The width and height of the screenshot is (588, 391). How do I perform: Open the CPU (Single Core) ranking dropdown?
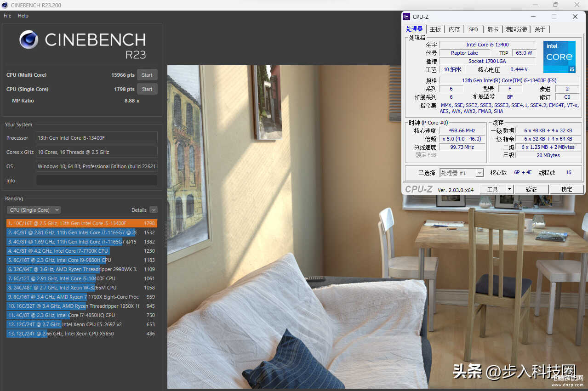(x=34, y=210)
